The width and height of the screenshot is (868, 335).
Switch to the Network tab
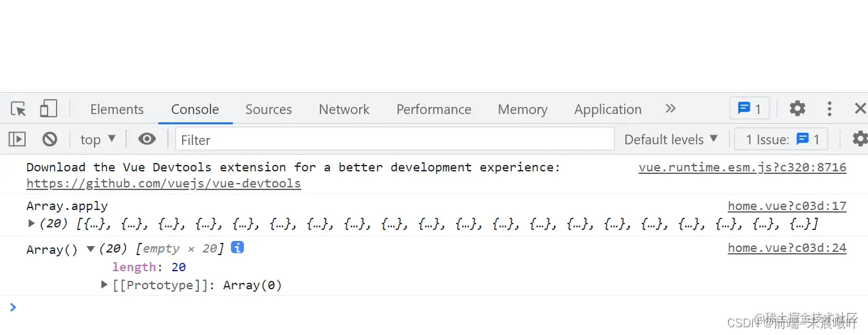[344, 109]
